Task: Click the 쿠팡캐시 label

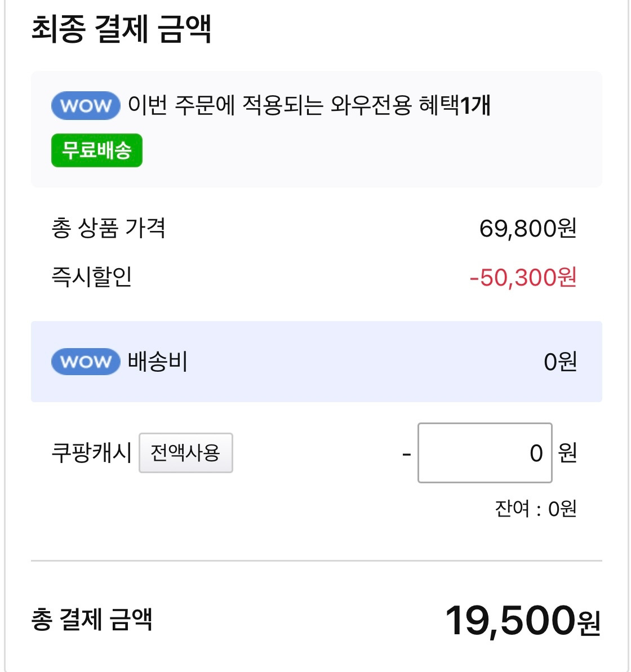Action: pos(91,453)
